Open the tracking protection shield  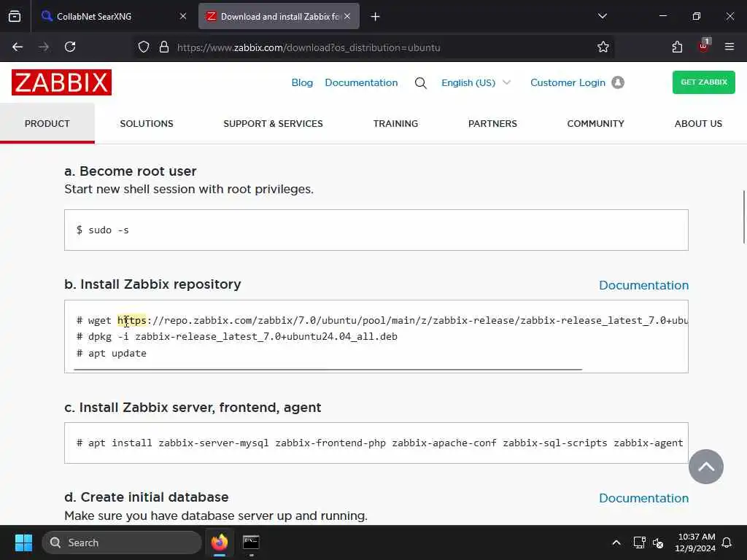(x=144, y=47)
